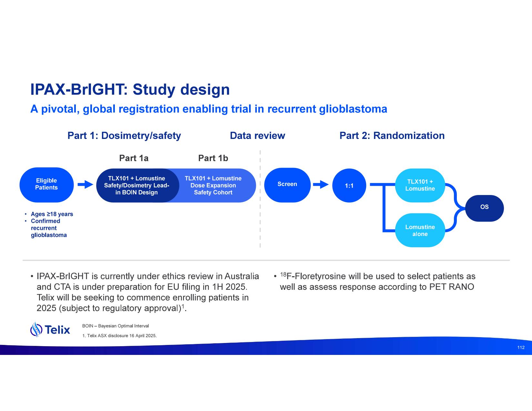
Task: Click the IPAX-BrIGHT: Study design title
Action: (130, 90)
